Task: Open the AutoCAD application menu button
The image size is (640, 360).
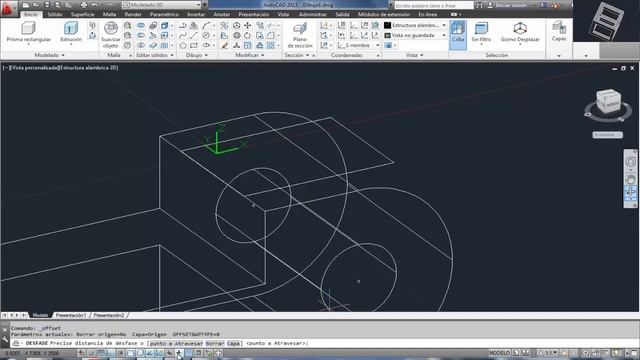Action: coord(8,8)
